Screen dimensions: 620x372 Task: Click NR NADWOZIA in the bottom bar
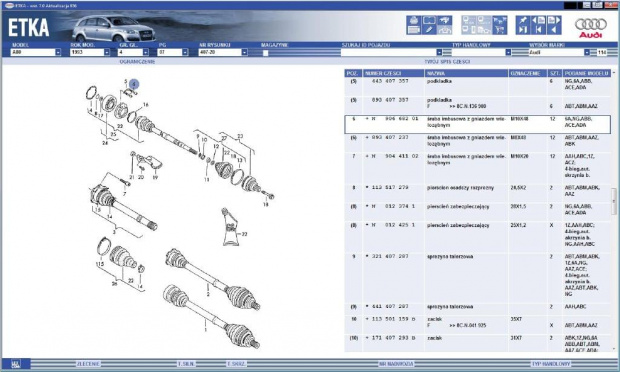coord(396,364)
